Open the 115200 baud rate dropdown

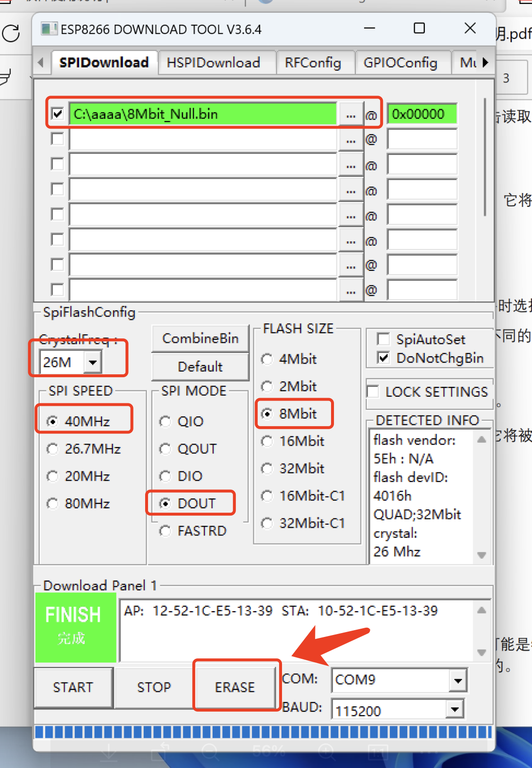[455, 710]
